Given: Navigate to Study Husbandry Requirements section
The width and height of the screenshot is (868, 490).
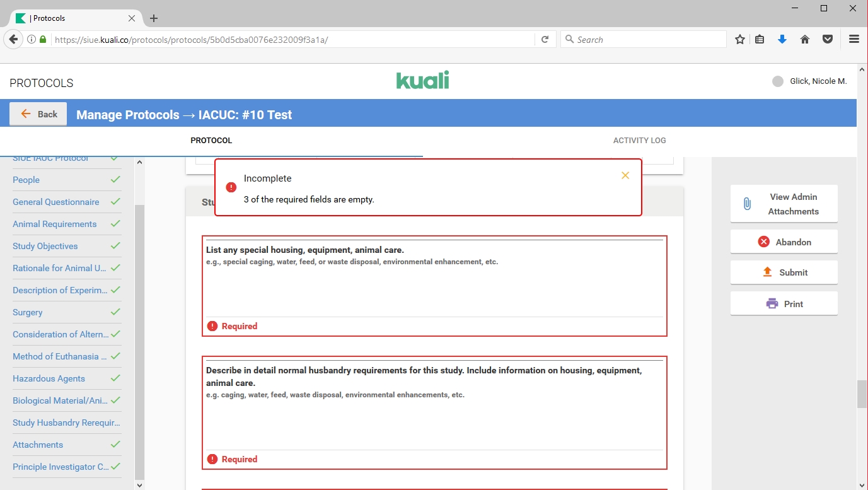Looking at the screenshot, I should (66, 423).
